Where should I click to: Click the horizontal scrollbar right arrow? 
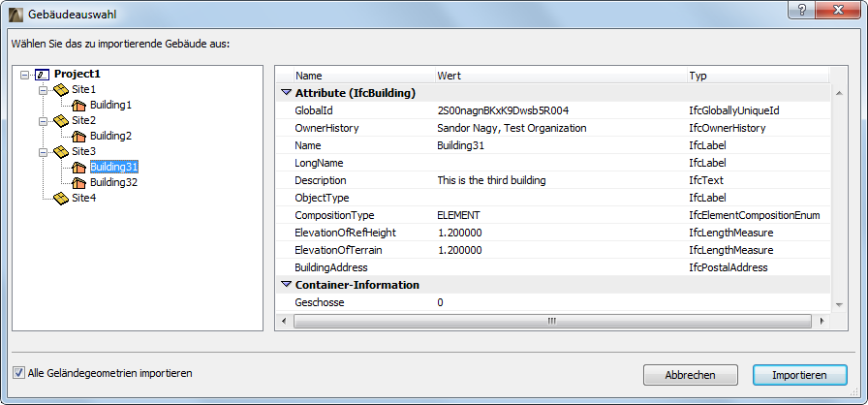(821, 321)
